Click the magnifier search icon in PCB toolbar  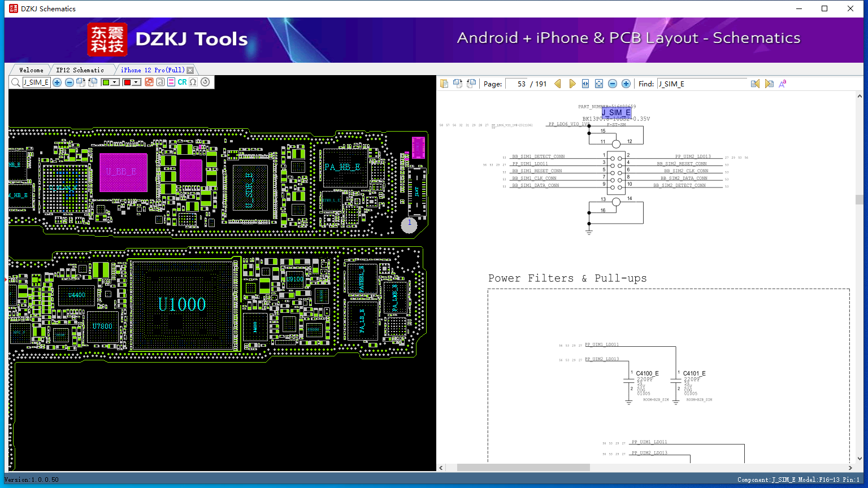[x=15, y=82]
